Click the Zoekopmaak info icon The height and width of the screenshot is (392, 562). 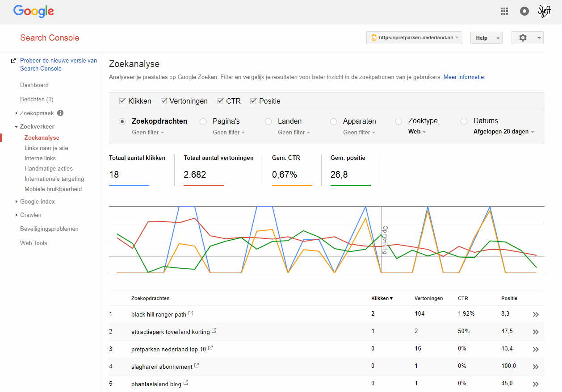pos(60,113)
